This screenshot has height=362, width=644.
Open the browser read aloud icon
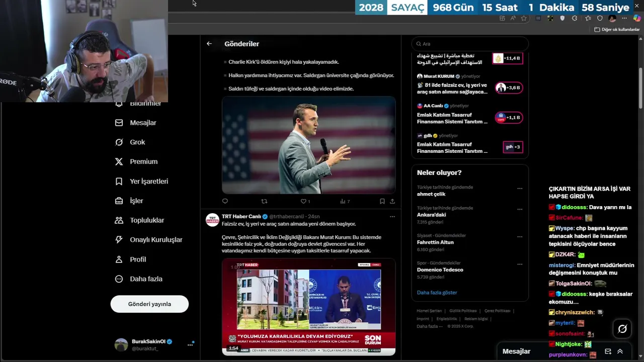coord(513,18)
